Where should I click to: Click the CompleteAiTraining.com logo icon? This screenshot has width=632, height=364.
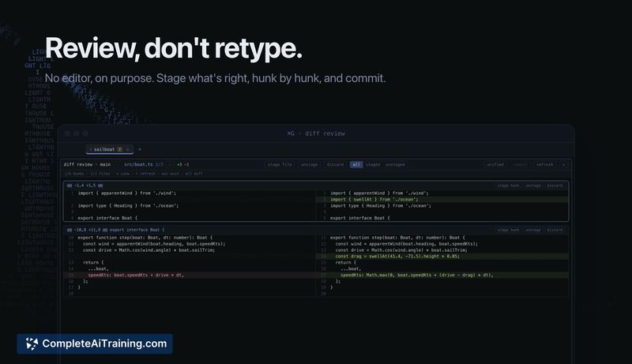click(32, 343)
